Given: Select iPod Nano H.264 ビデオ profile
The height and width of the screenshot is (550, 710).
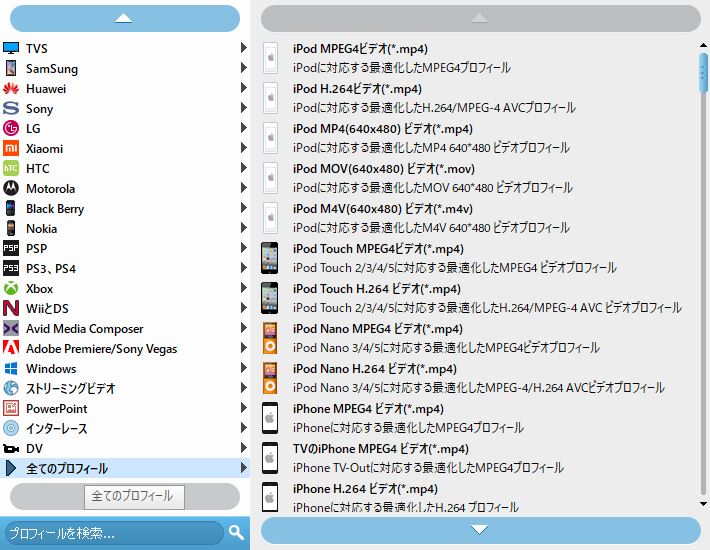Looking at the screenshot, I should tap(478, 378).
